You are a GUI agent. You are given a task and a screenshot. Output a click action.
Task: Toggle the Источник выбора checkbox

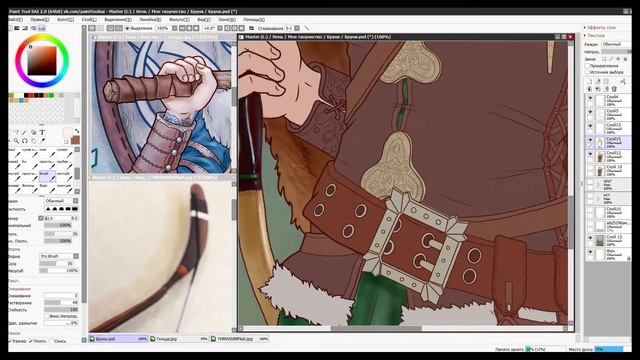(x=587, y=72)
